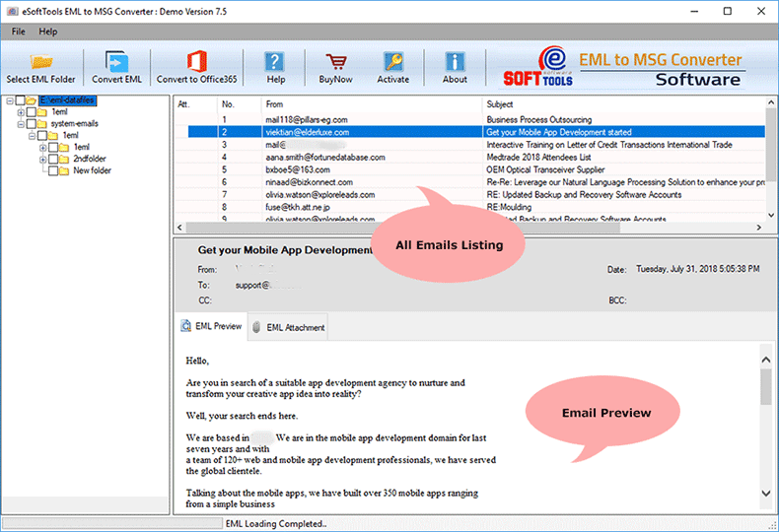The height and width of the screenshot is (532, 779).
Task: Click the app icon in title bar
Action: click(12, 11)
